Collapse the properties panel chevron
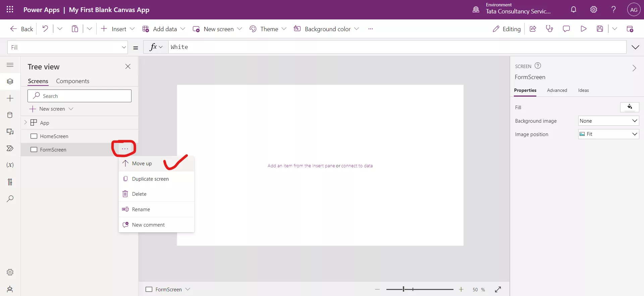Screen dimensions: 644x296 tap(634, 68)
